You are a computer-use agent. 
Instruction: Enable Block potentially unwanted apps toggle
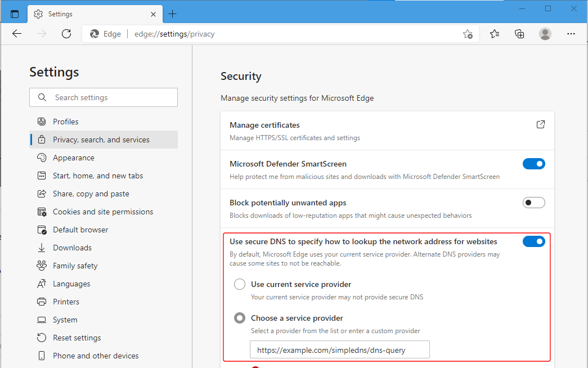pyautogui.click(x=533, y=203)
